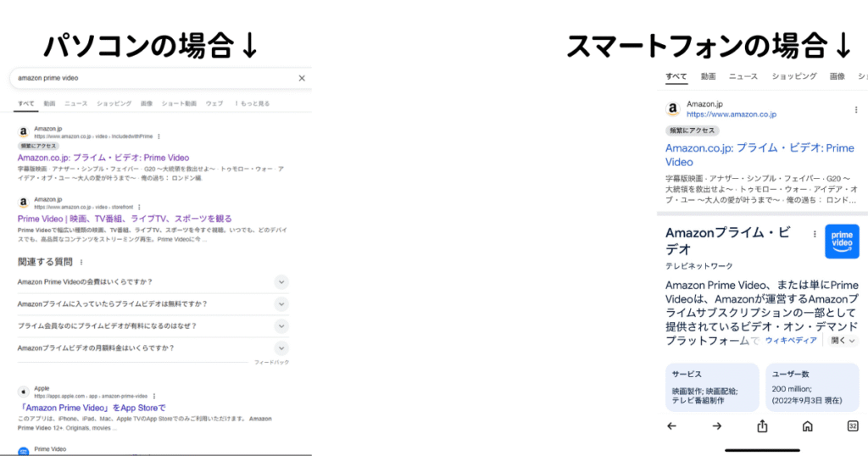Open smartphone ニュース tab
This screenshot has height=456, width=868.
(x=743, y=76)
